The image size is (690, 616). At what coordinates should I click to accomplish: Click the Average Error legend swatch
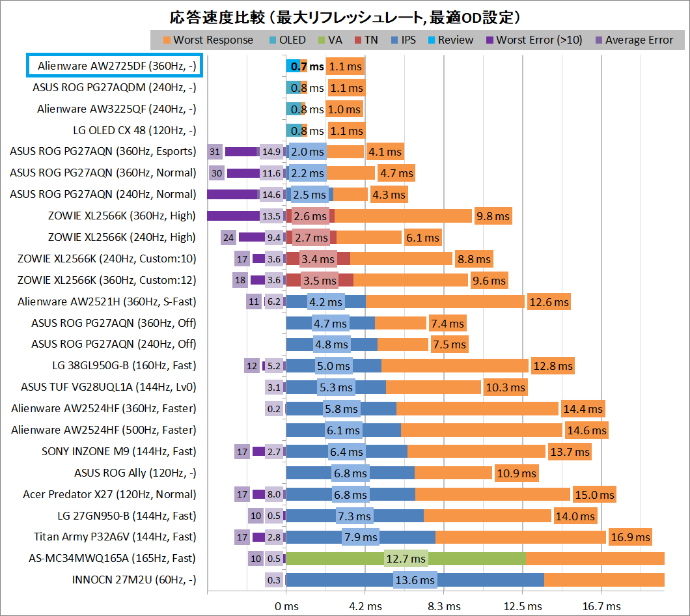599,40
